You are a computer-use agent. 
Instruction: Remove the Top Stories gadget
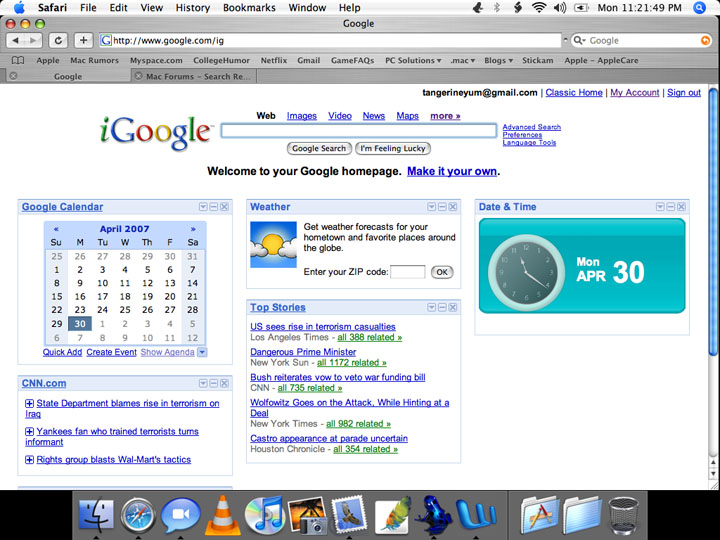(453, 307)
